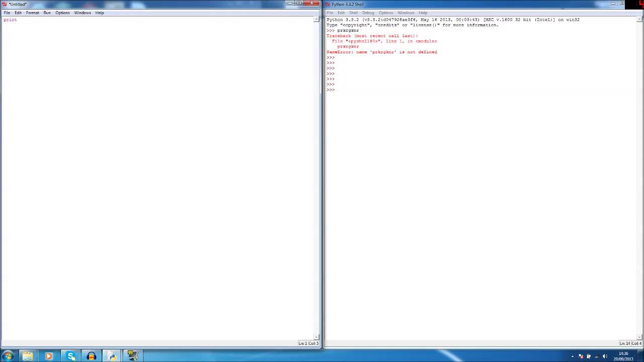The height and width of the screenshot is (362, 644).
Task: Open Help menu in Python Shell
Action: [423, 13]
